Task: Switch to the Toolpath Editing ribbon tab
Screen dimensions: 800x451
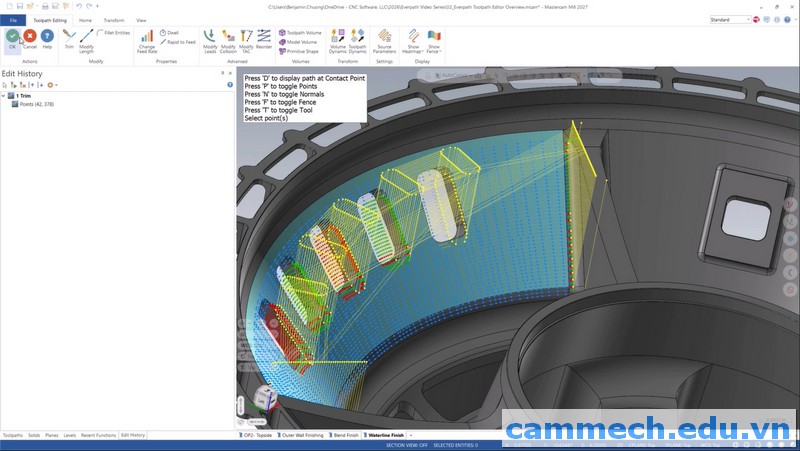Action: pos(50,20)
